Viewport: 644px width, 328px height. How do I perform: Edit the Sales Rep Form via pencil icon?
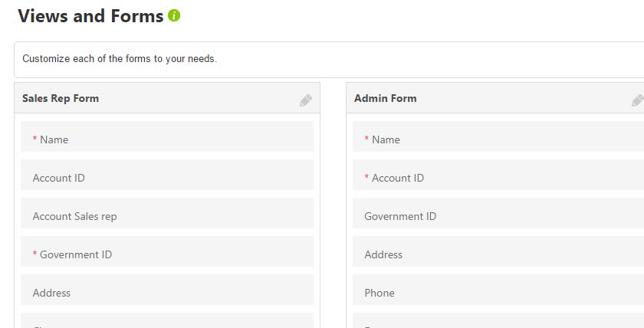coord(306,100)
